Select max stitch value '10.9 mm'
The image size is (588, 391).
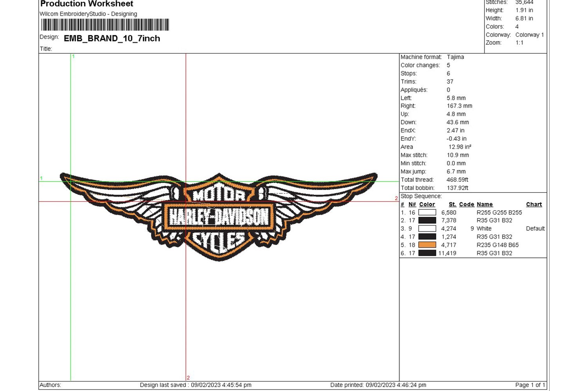coord(458,155)
